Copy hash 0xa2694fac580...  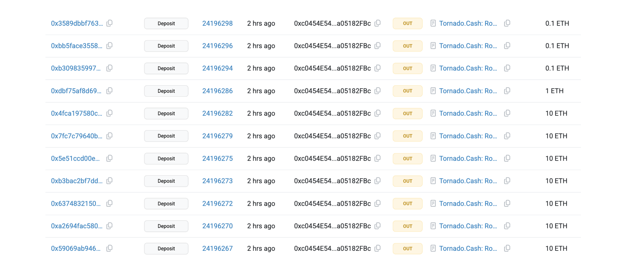[109, 226]
